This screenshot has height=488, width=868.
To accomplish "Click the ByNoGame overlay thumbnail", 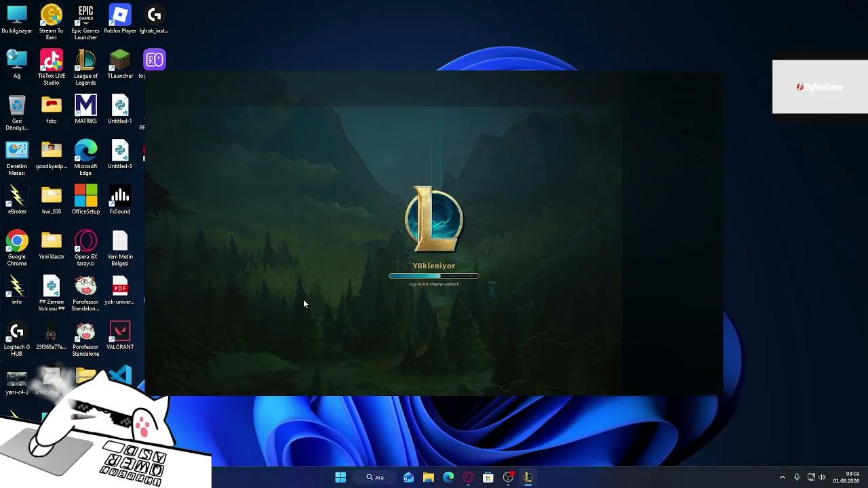I will (x=820, y=87).
